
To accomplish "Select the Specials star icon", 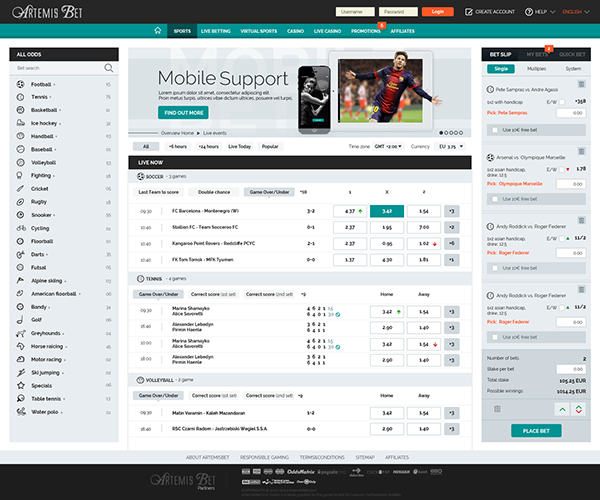I will click(21, 386).
